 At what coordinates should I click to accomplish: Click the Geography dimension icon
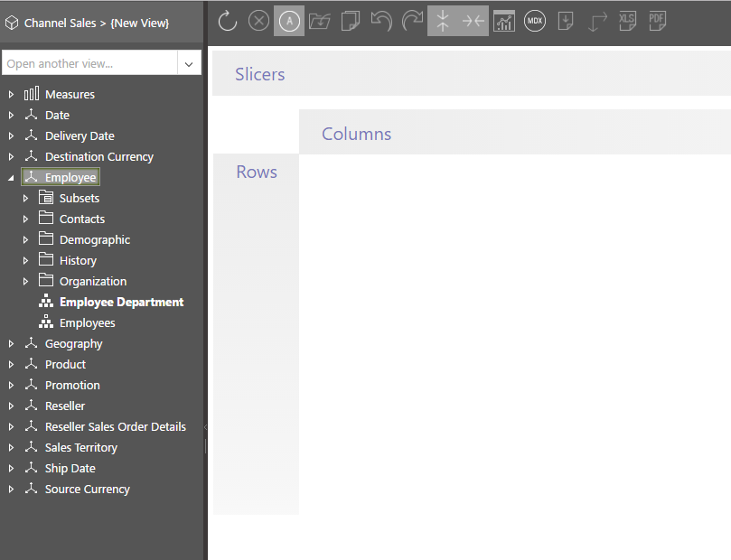pyautogui.click(x=32, y=343)
